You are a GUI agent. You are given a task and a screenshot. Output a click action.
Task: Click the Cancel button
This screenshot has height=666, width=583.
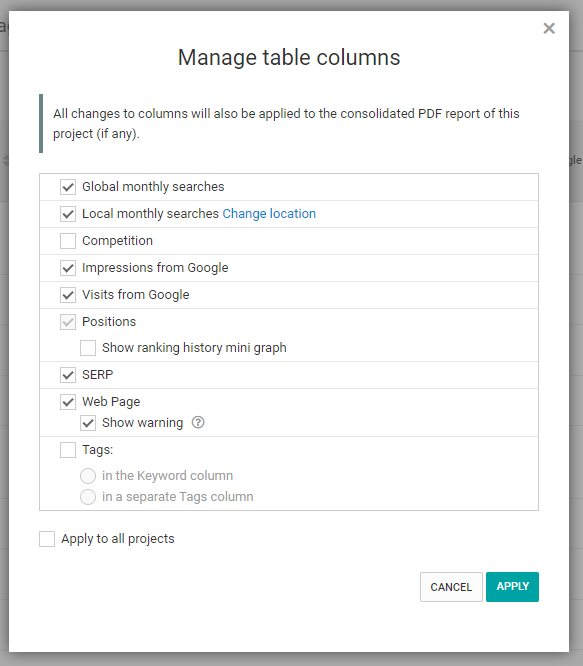451,587
